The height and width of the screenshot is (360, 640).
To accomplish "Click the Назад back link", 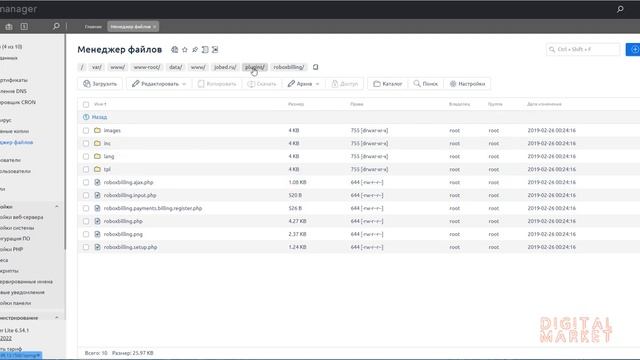I will pyautogui.click(x=99, y=117).
